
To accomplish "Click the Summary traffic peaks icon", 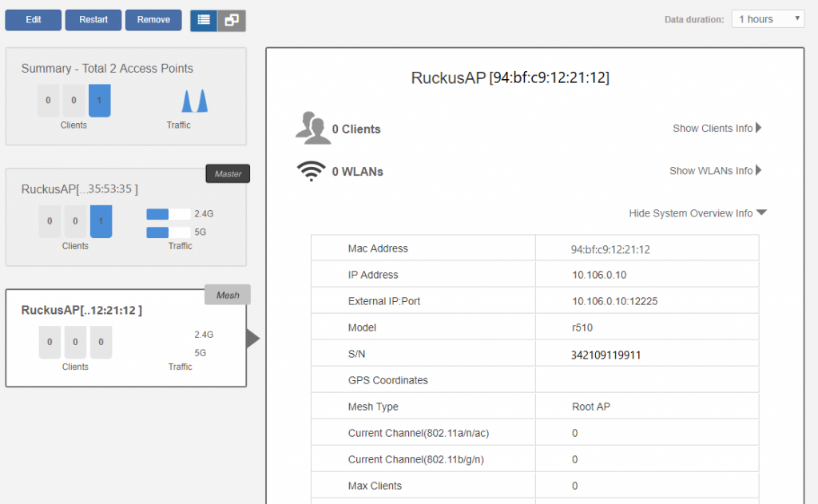I will 194,101.
